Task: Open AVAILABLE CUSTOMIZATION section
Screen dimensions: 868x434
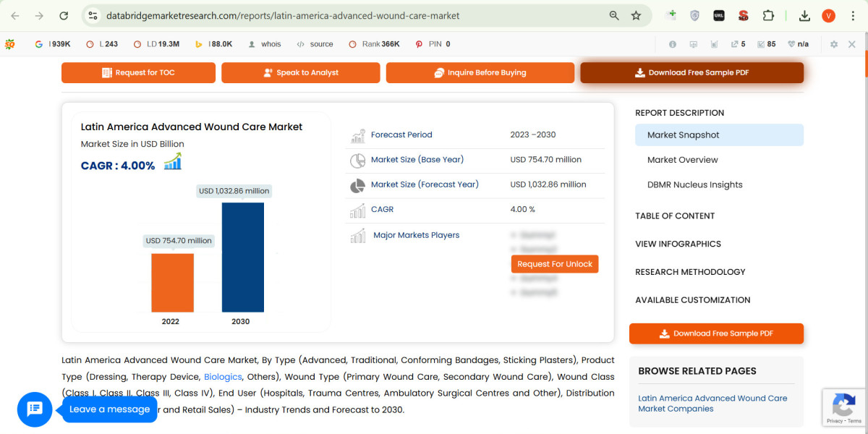Action: pyautogui.click(x=692, y=300)
